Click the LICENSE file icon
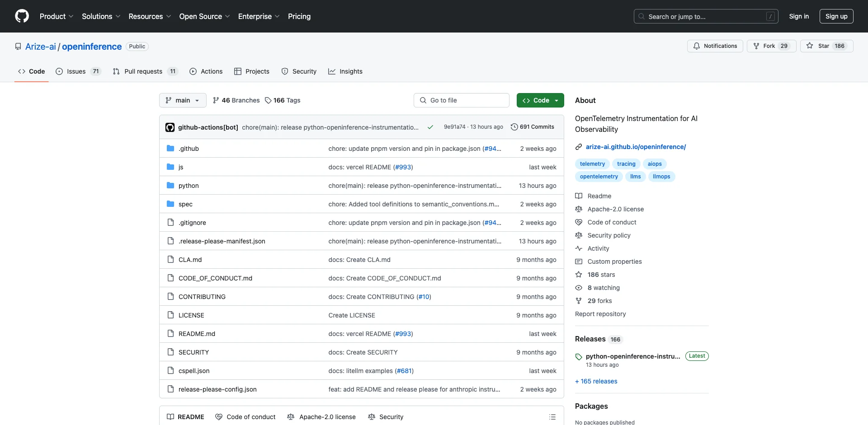 tap(170, 315)
